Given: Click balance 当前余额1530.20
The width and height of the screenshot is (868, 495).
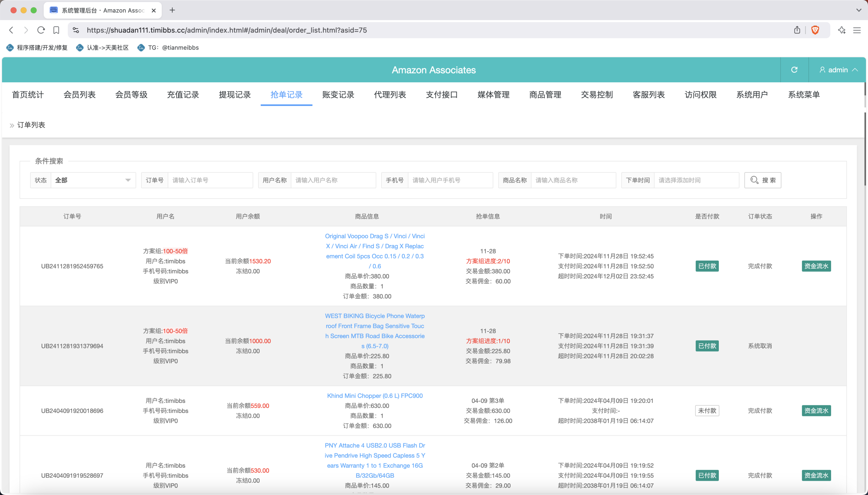Looking at the screenshot, I should coord(248,261).
